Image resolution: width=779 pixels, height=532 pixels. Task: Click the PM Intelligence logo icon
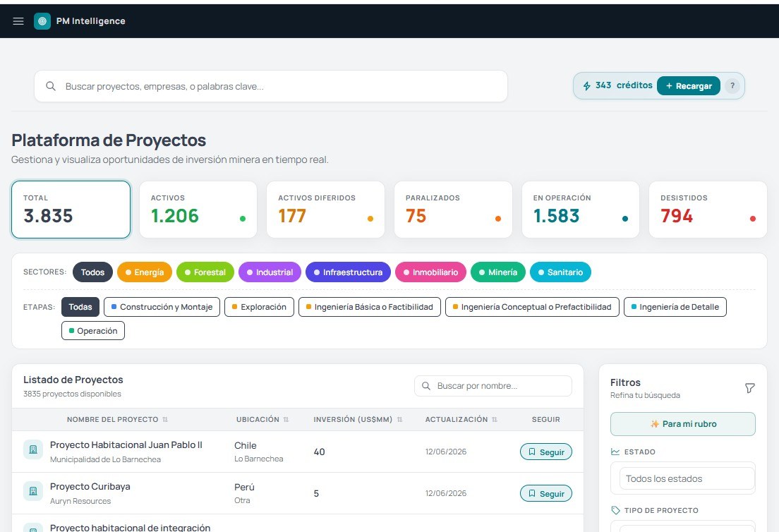(x=42, y=21)
